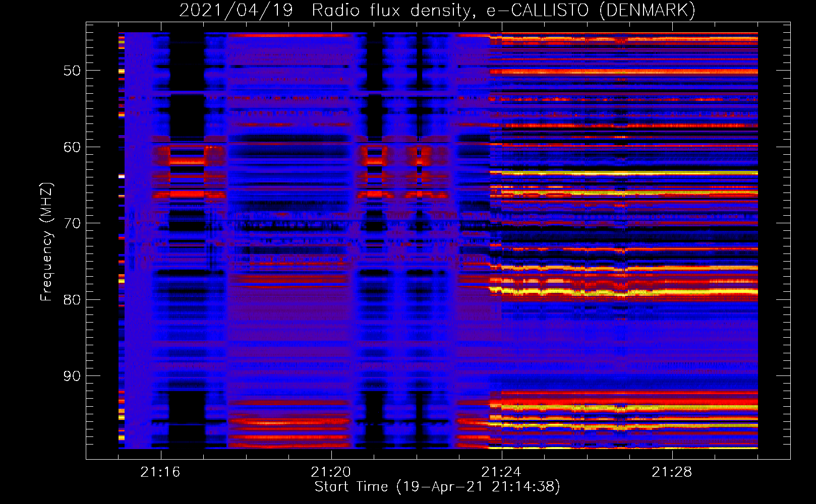The height and width of the screenshot is (504, 816).
Task: Click the 60 frequency tick label
Action: click(x=72, y=147)
